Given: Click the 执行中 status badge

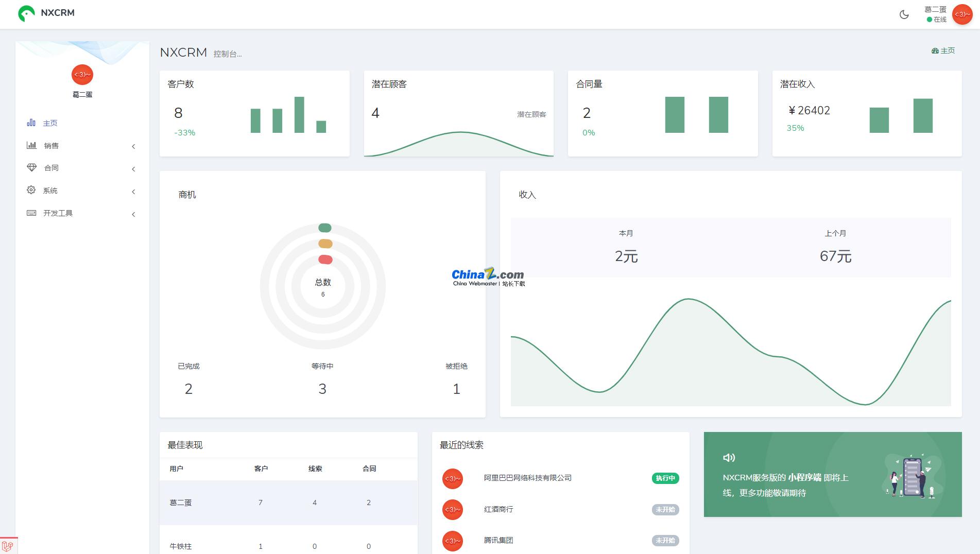Looking at the screenshot, I should pos(665,478).
